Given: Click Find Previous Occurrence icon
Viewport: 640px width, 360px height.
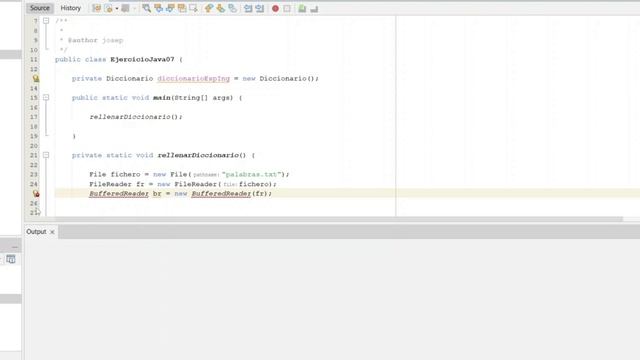Looking at the screenshot, I should point(158,8).
